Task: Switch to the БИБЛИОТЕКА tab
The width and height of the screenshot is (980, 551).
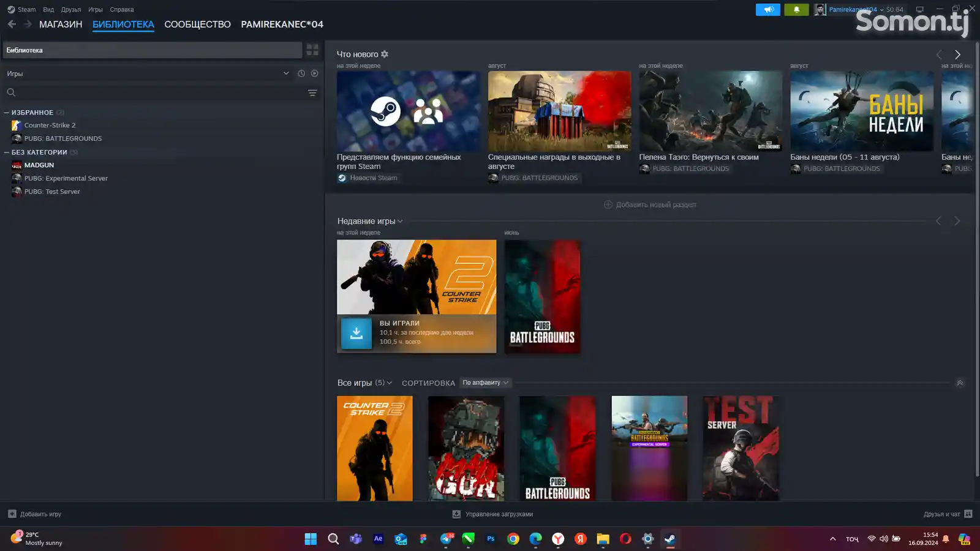Action: click(x=123, y=24)
